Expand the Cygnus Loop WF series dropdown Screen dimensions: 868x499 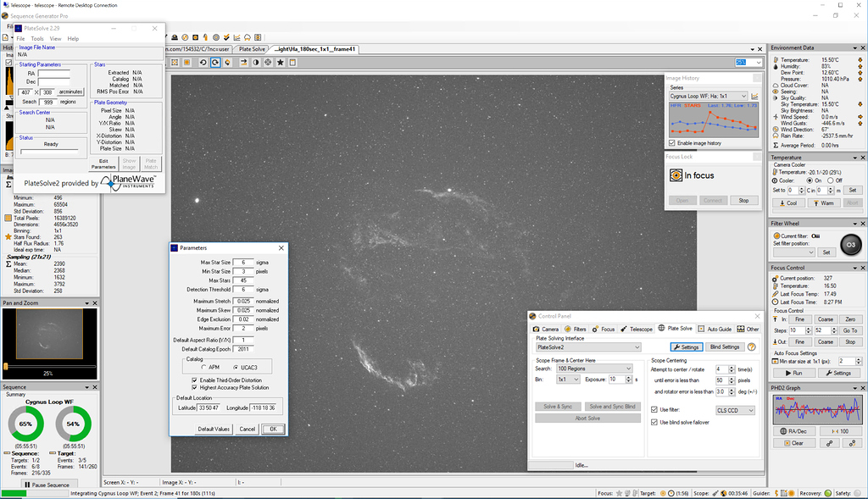click(743, 97)
